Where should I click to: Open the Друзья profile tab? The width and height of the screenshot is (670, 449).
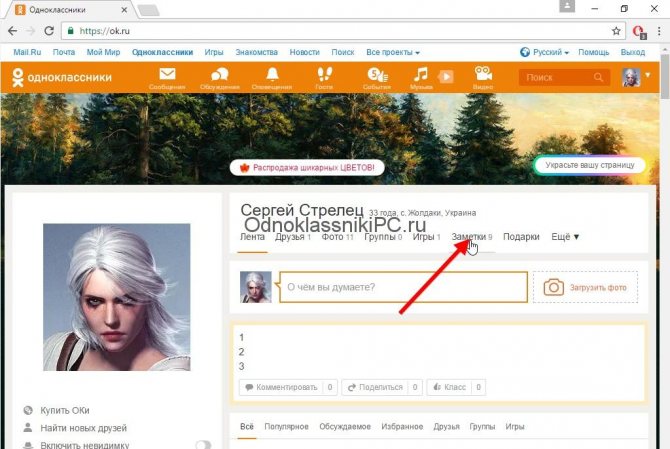(x=293, y=237)
